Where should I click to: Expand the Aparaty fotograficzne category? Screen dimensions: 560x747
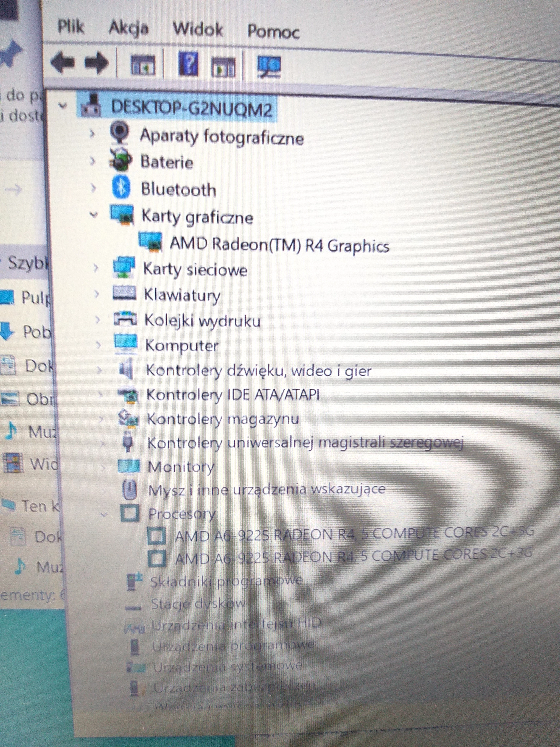pos(92,134)
